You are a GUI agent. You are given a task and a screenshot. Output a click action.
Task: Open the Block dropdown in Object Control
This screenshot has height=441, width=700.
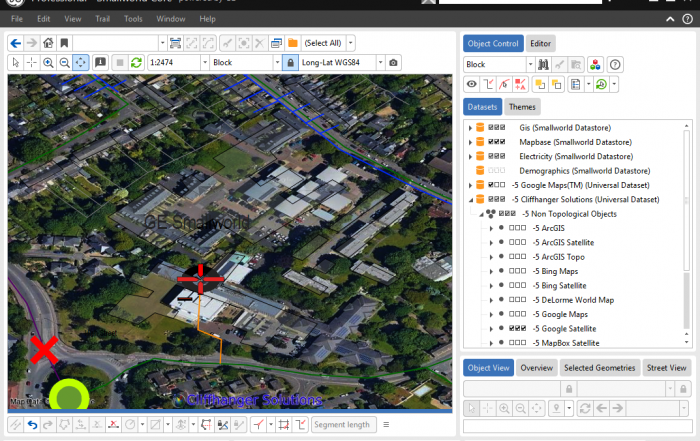point(530,65)
